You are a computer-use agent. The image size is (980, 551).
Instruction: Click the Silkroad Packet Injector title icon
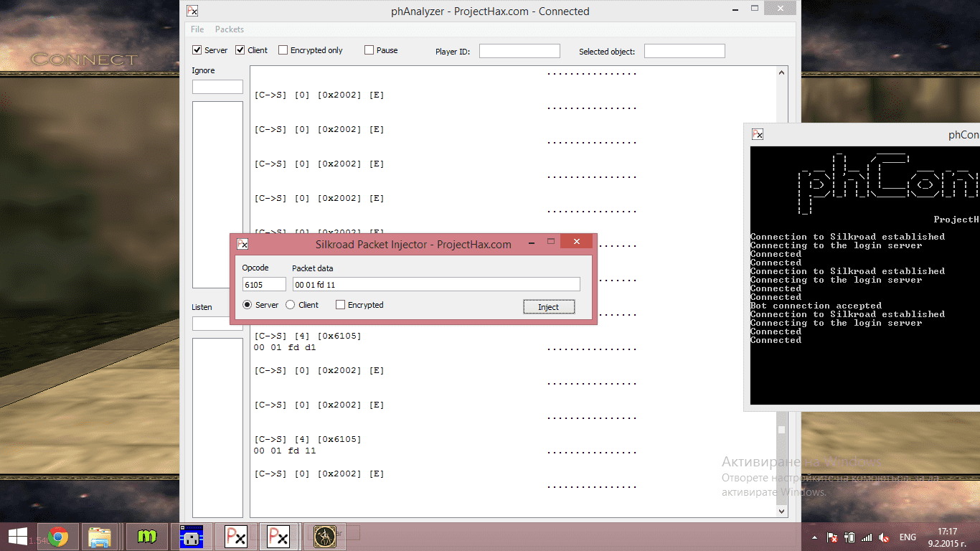[x=242, y=244]
